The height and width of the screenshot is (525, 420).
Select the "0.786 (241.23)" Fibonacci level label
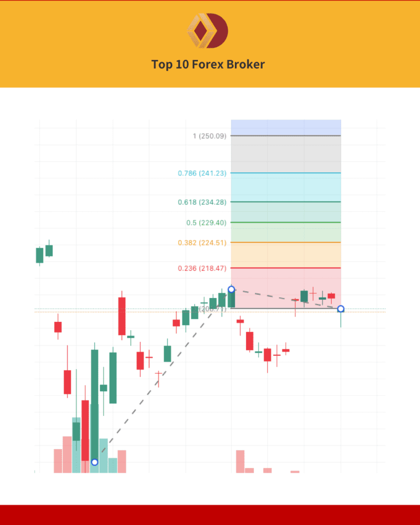click(202, 173)
